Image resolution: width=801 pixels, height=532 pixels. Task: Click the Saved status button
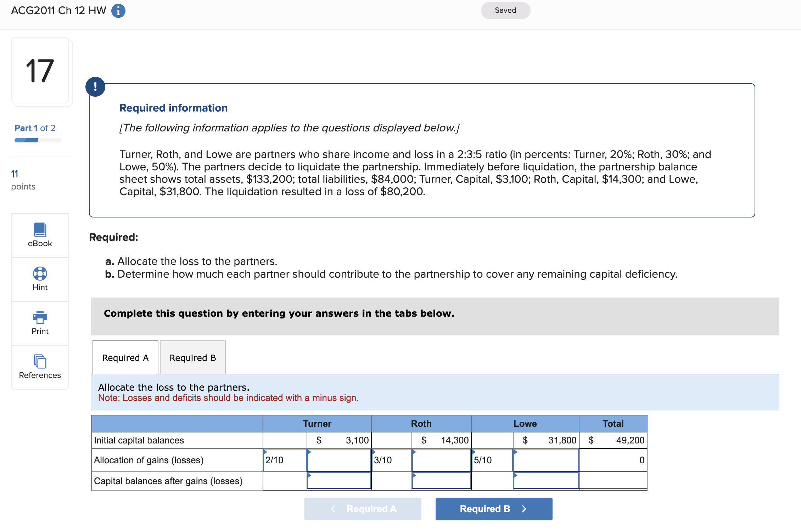[x=505, y=10]
